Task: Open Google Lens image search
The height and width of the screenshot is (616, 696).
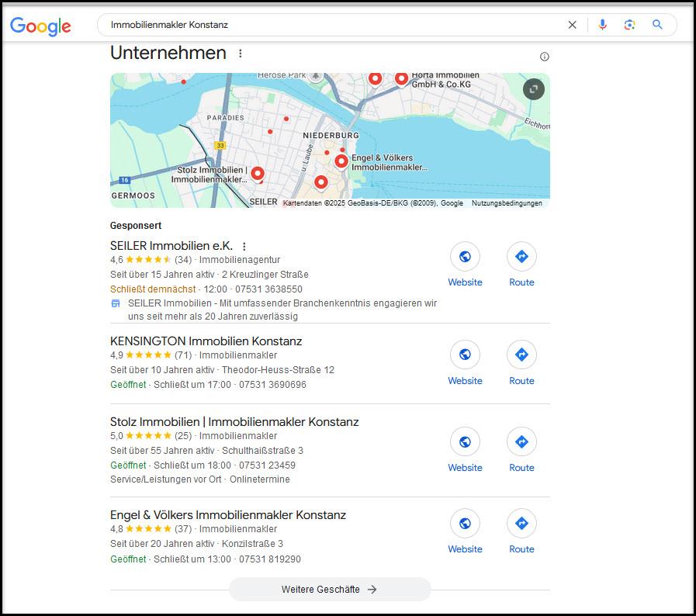Action: coord(629,25)
